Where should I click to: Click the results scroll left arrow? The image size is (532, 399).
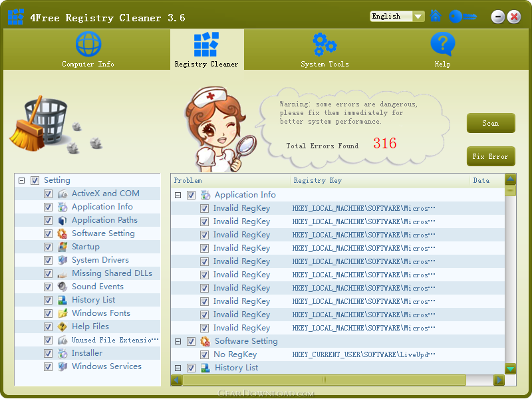point(176,380)
